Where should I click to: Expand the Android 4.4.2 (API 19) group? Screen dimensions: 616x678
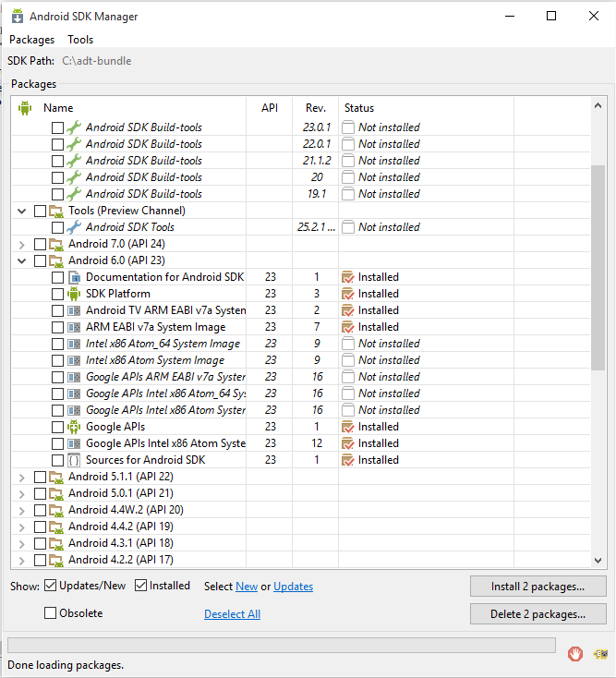tap(21, 527)
